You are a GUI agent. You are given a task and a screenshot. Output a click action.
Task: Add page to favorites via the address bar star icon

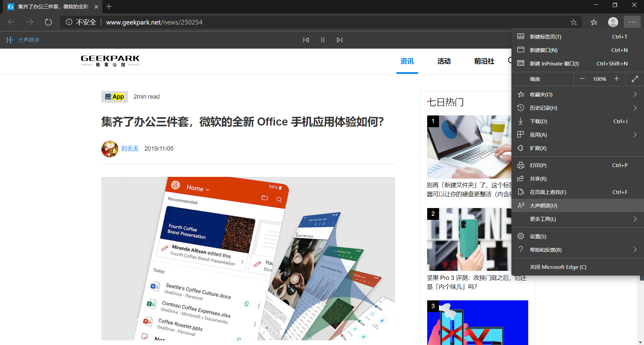[x=574, y=22]
